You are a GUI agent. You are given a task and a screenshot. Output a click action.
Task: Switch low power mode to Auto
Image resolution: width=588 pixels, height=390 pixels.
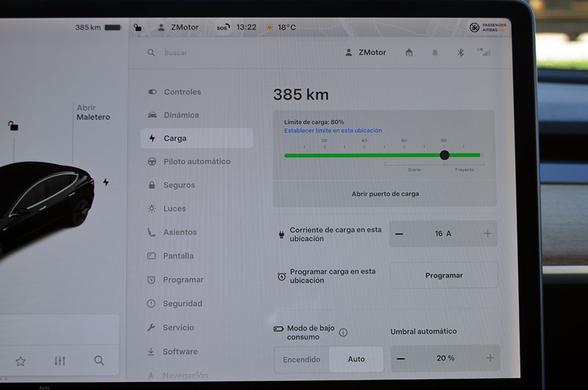[x=356, y=360]
